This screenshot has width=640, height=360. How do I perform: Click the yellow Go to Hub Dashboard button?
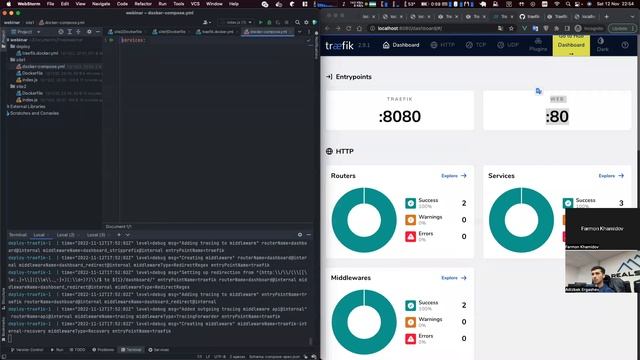click(x=571, y=45)
